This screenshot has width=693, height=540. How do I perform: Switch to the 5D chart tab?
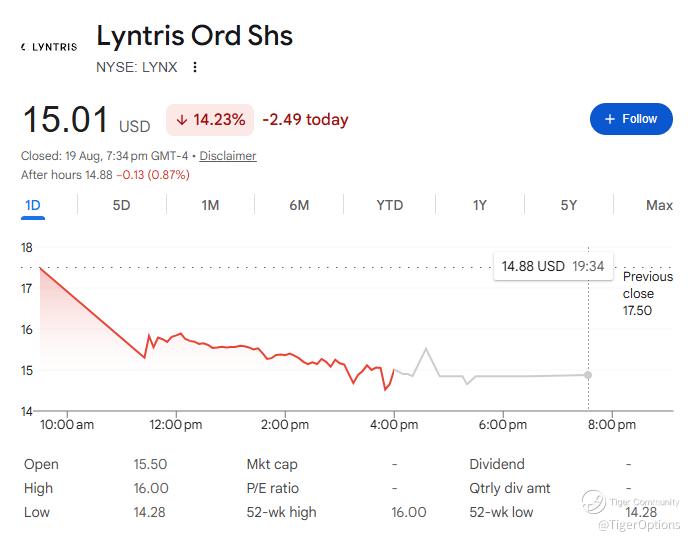[121, 205]
